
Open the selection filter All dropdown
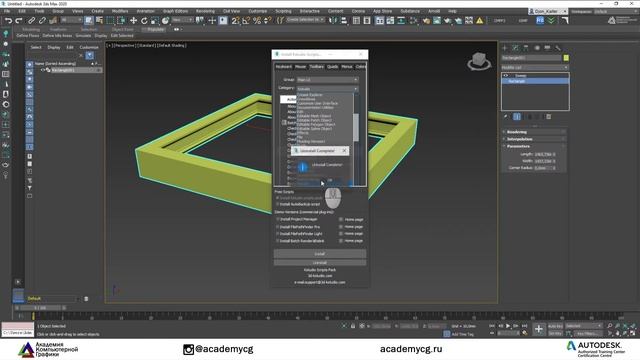72,20
